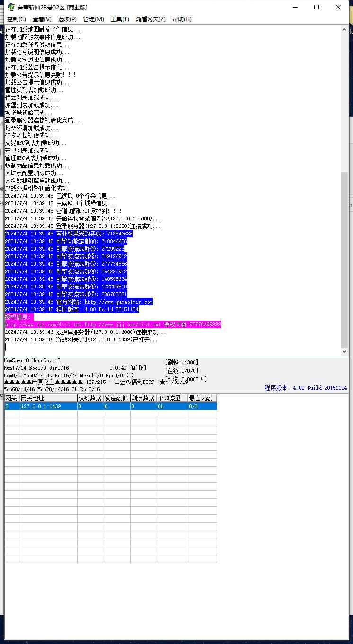Click the 最高人数 column header
Image resolution: width=353 pixels, height=644 pixels.
coord(203,398)
